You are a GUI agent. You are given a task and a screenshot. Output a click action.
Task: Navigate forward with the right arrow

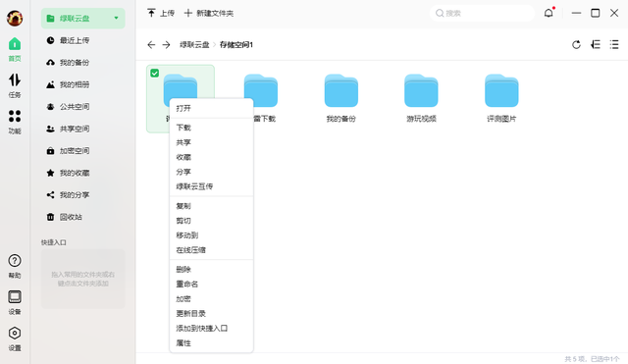[x=166, y=44]
